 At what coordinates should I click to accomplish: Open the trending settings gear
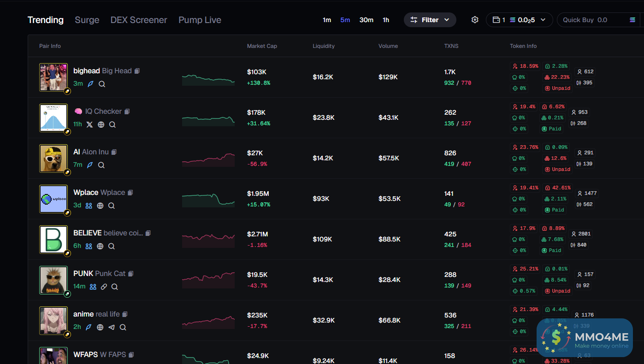coord(475,20)
